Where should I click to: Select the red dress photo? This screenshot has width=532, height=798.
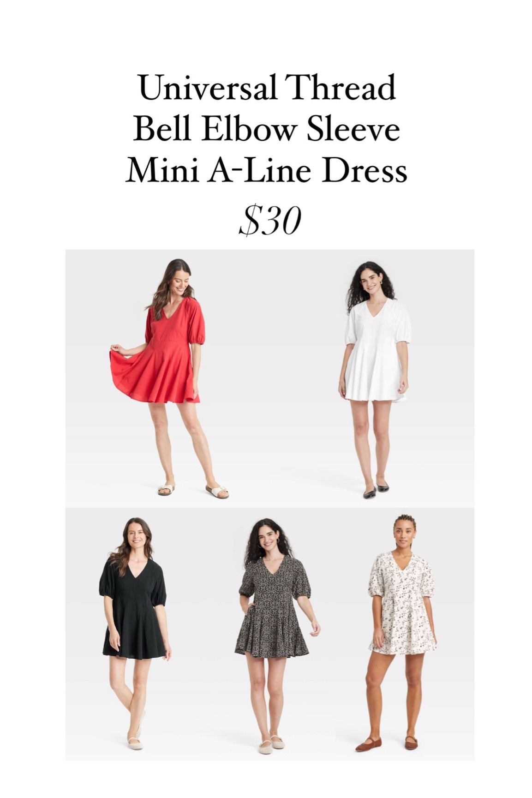[x=167, y=378]
